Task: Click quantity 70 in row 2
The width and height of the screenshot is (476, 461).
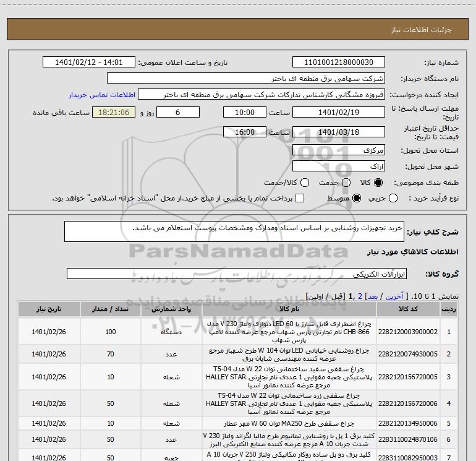Action: (x=111, y=354)
